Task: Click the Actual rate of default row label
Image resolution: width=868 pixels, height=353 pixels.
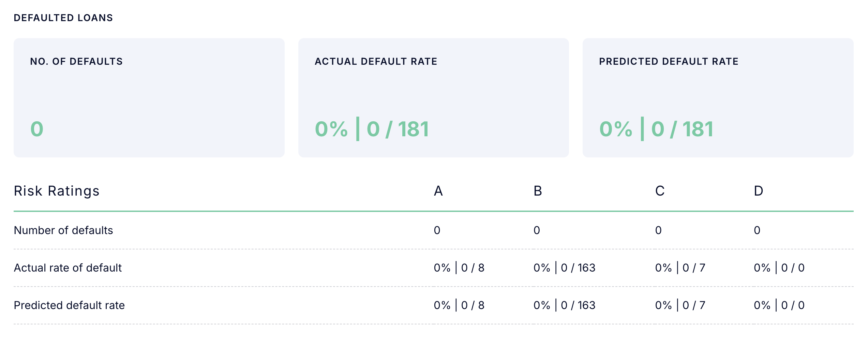Action: click(x=68, y=268)
